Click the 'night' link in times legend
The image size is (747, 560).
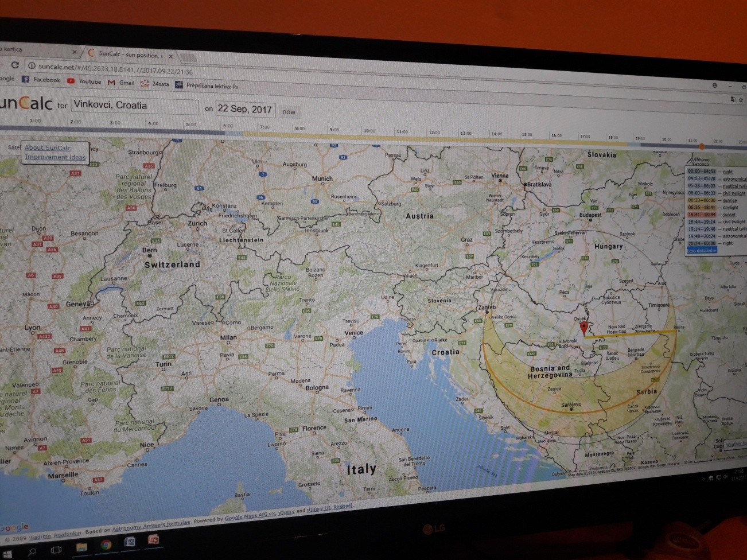pyautogui.click(x=727, y=172)
